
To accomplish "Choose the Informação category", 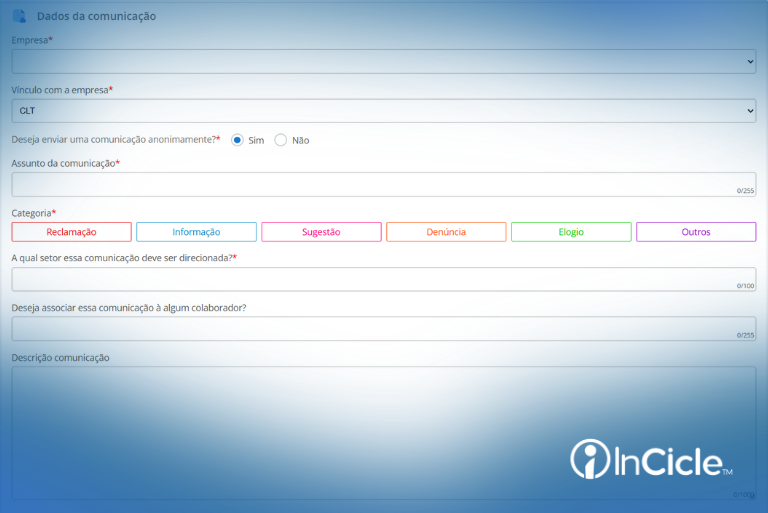I will (x=196, y=232).
